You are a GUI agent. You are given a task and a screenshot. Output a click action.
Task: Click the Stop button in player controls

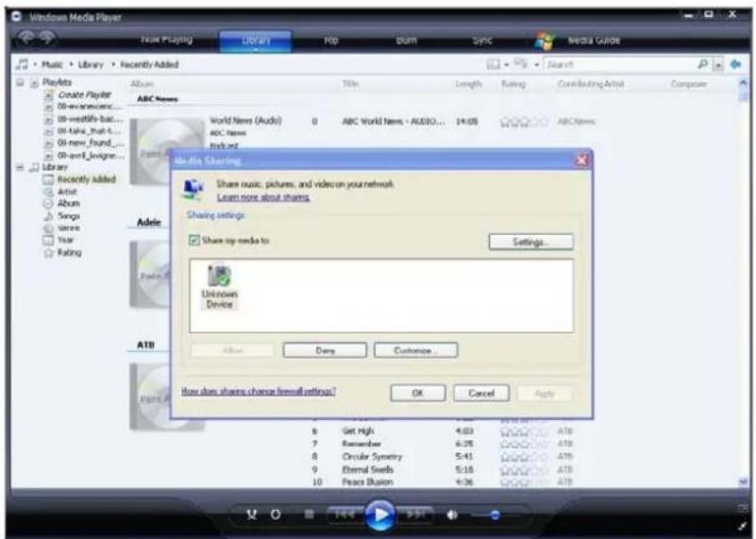point(309,514)
